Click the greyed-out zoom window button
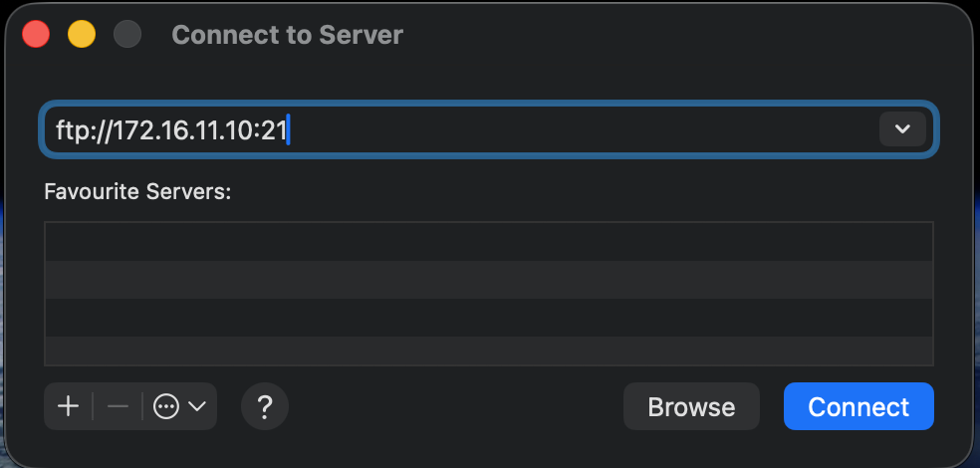980x468 pixels. pos(127,35)
